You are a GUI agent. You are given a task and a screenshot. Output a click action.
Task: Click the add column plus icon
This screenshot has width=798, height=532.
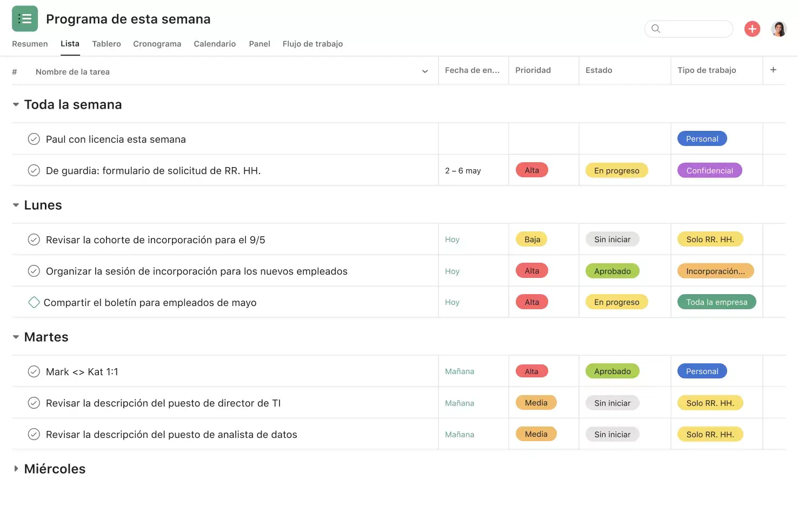pos(773,70)
